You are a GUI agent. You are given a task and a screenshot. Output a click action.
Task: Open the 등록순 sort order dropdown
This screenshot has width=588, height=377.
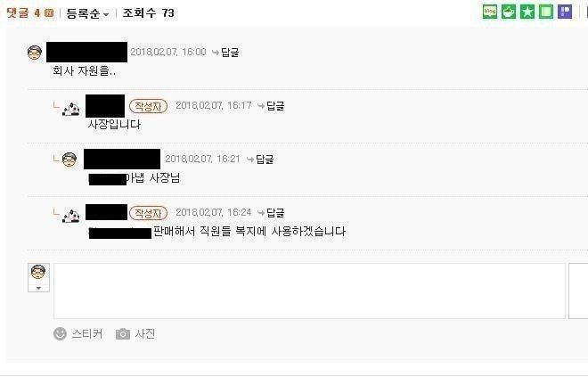click(x=87, y=13)
